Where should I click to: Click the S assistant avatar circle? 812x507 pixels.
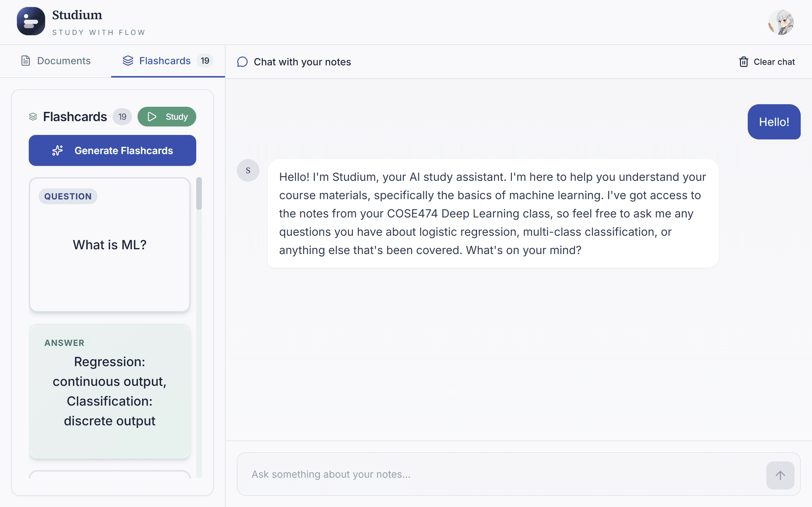[x=248, y=170]
